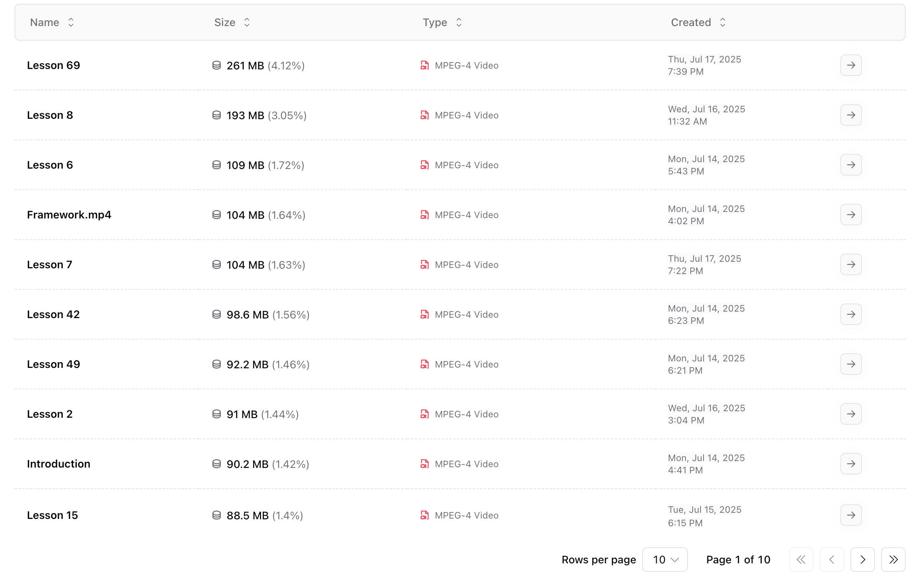
Task: Open the Rows per page dropdown
Action: click(x=664, y=560)
